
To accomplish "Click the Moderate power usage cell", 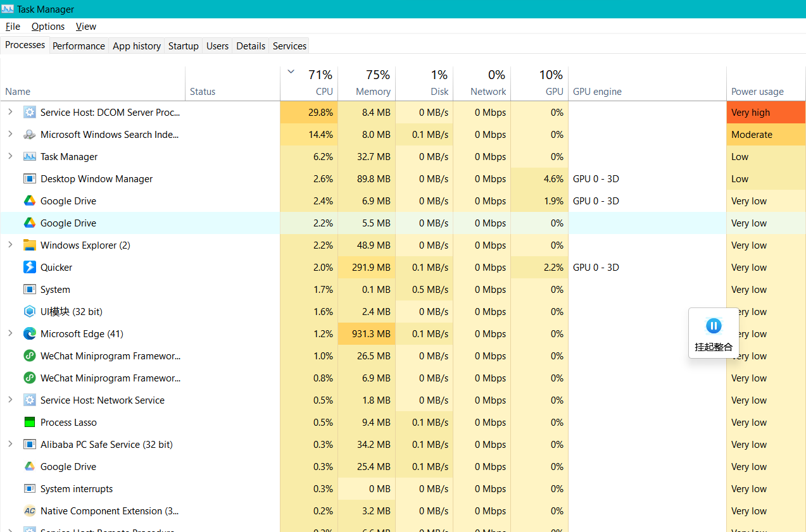I will 766,135.
